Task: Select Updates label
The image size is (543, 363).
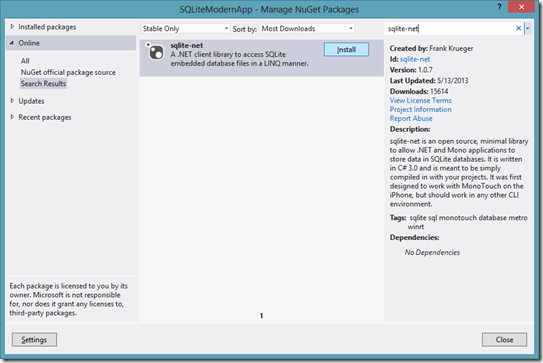Action: click(x=32, y=101)
